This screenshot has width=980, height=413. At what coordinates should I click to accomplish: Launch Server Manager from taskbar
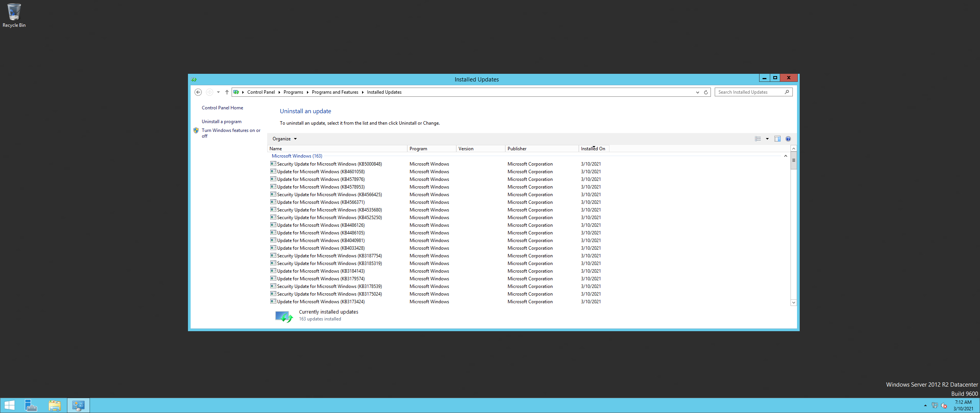point(31,405)
